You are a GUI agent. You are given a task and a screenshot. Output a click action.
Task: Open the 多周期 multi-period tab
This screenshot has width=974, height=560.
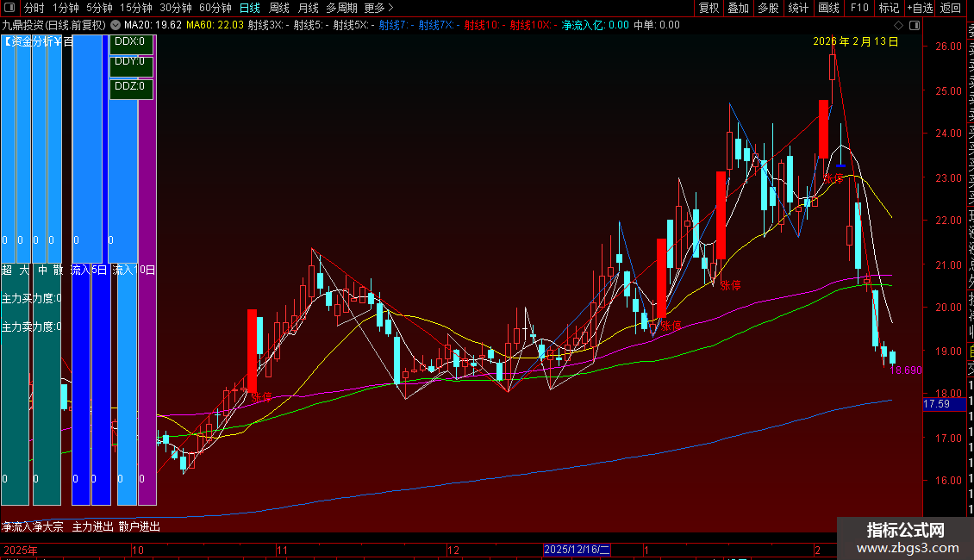point(341,8)
